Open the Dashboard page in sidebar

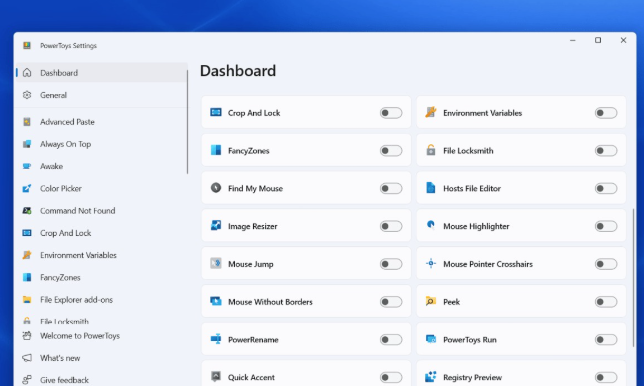coord(101,73)
